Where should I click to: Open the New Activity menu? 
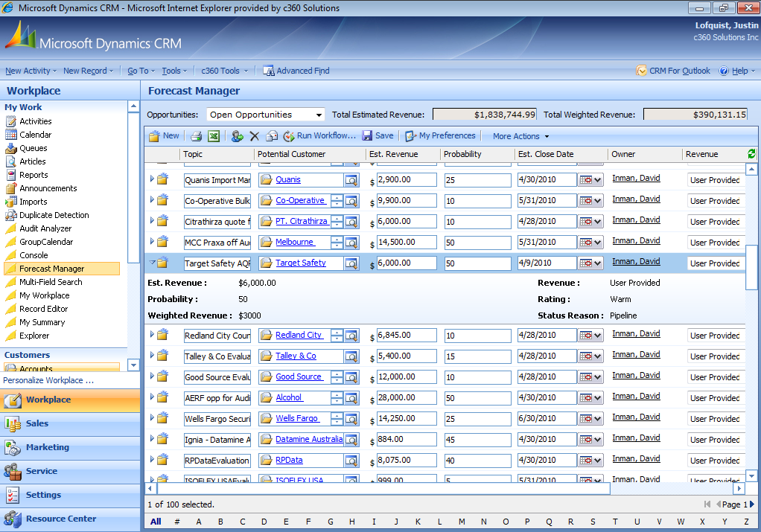point(31,71)
